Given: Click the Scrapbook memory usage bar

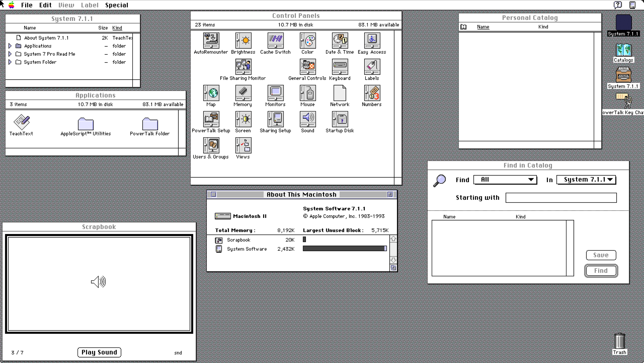Looking at the screenshot, I should coord(304,240).
